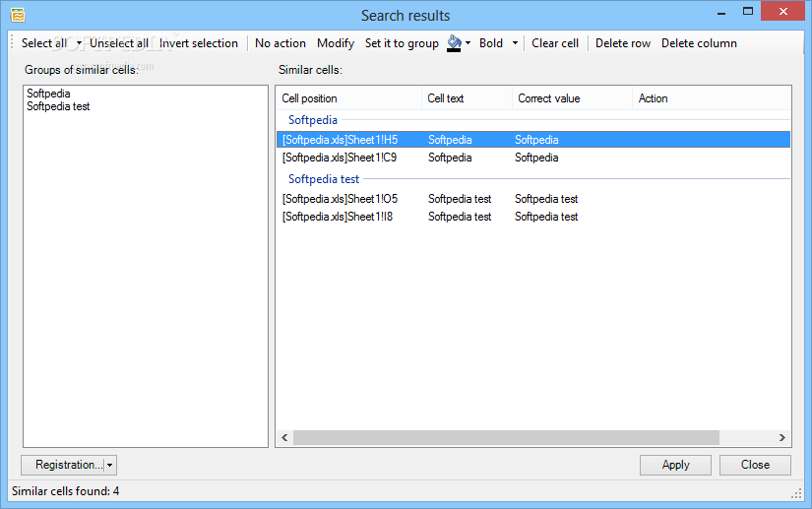Click Correct value in O5 row

546,199
